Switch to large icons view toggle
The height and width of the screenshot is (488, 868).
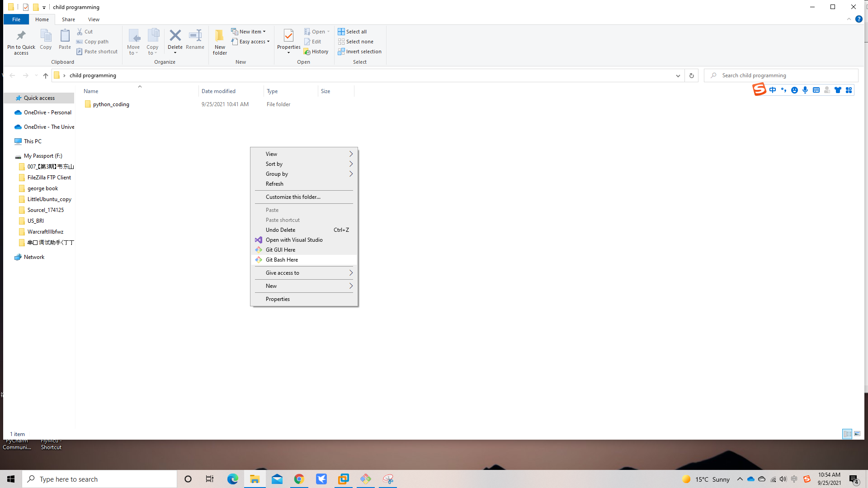(857, 434)
